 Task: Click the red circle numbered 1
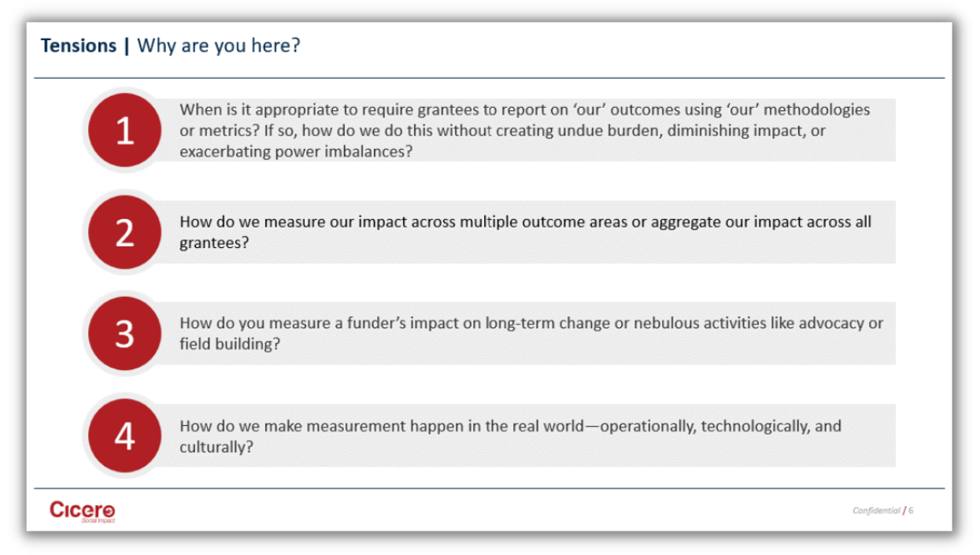[124, 131]
